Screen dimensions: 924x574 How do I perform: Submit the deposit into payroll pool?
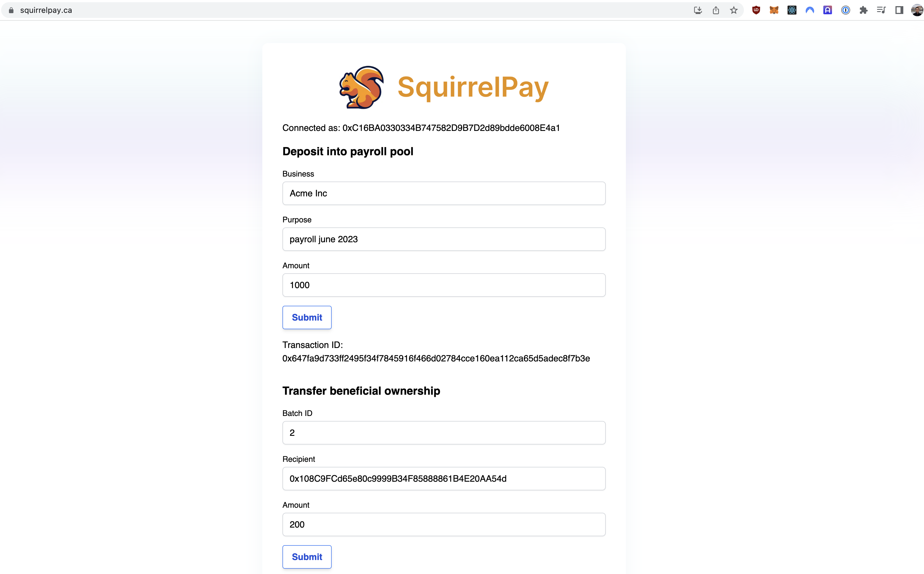click(x=307, y=317)
